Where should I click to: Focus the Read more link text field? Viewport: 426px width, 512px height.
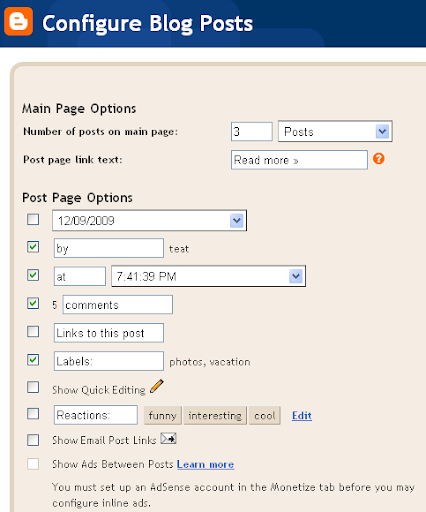(299, 160)
